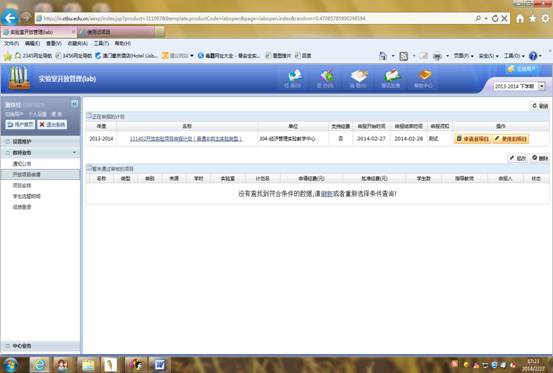This screenshot has height=373, width=553.
Task: Click the first header navigation icon
Action: tap(293, 78)
